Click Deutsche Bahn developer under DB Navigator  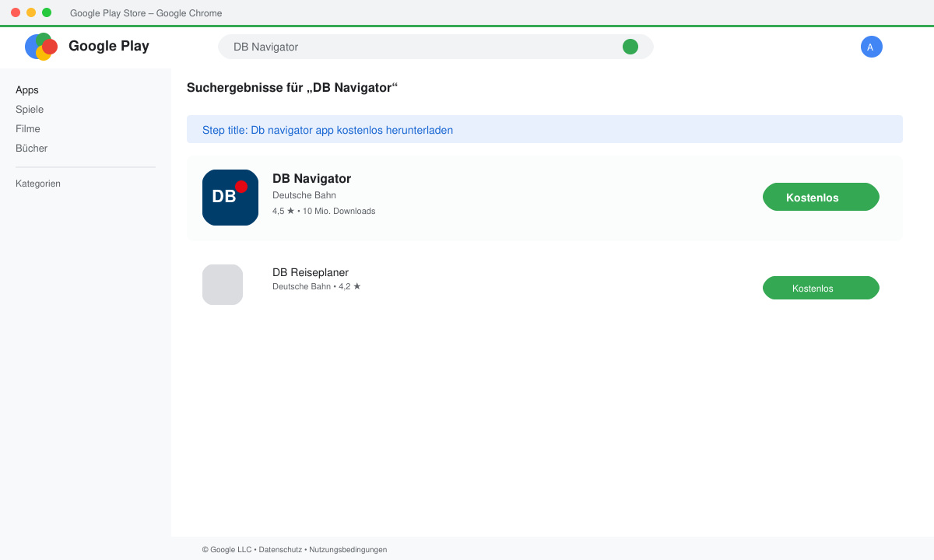(304, 195)
